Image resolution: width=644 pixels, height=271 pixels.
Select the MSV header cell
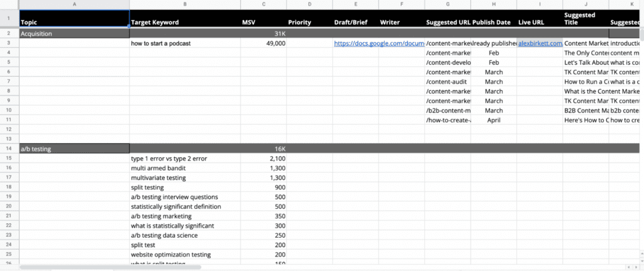(x=264, y=18)
